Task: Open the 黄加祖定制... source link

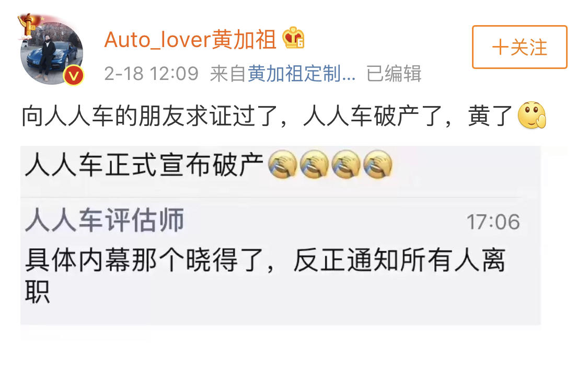Action: tap(302, 73)
